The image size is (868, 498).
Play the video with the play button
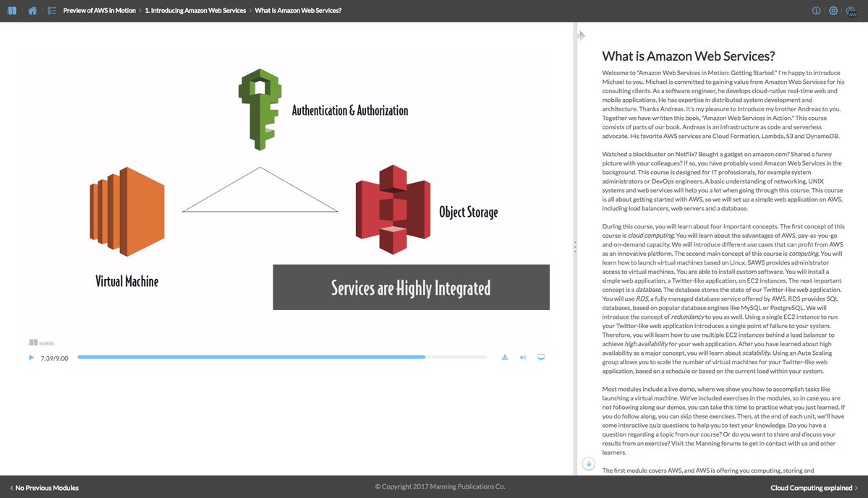point(31,357)
